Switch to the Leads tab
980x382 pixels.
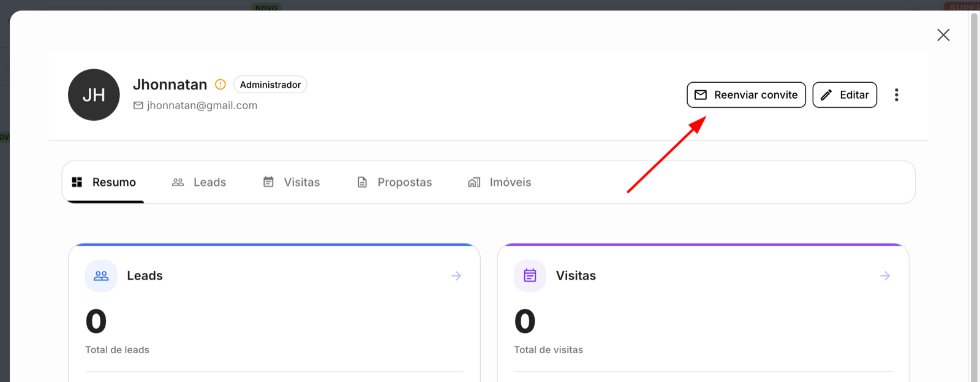[199, 182]
